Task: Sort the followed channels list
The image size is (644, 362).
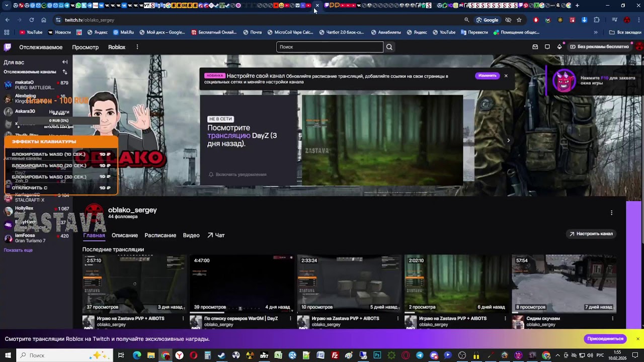Action: point(65,72)
